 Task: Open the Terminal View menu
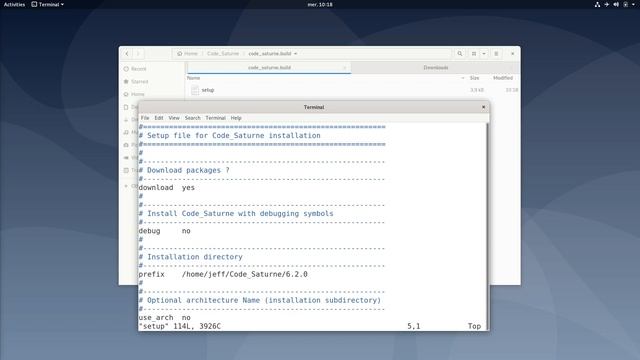[174, 118]
